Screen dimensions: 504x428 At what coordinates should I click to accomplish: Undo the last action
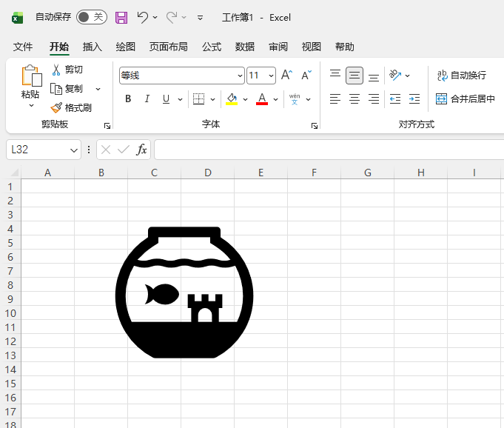(142, 17)
